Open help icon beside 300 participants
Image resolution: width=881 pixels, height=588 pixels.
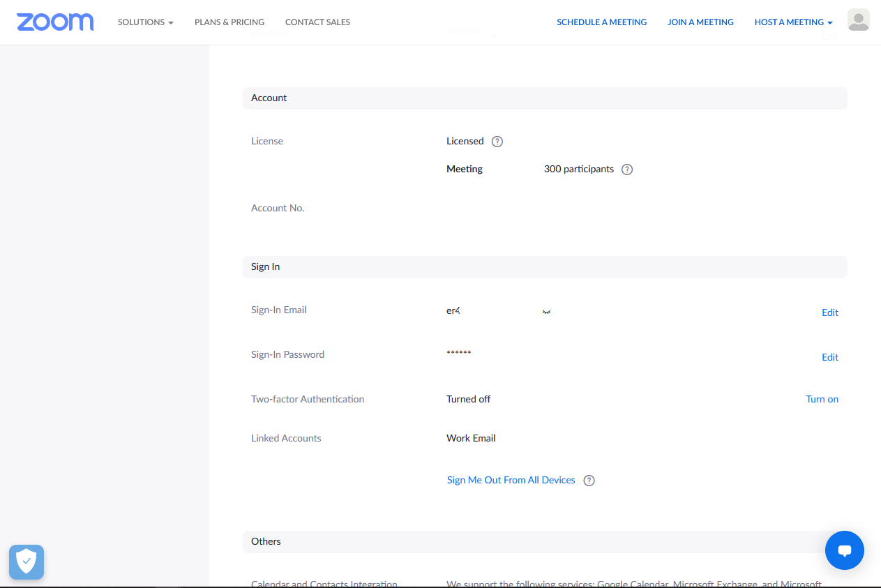[627, 169]
